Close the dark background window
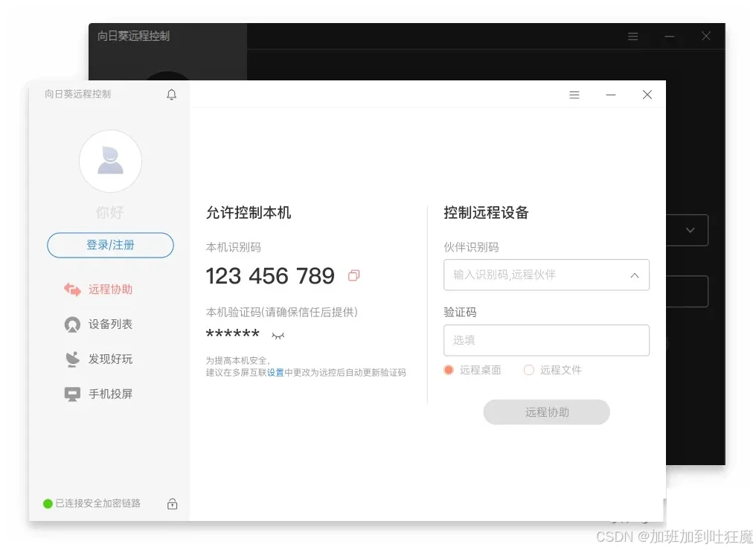 point(706,36)
